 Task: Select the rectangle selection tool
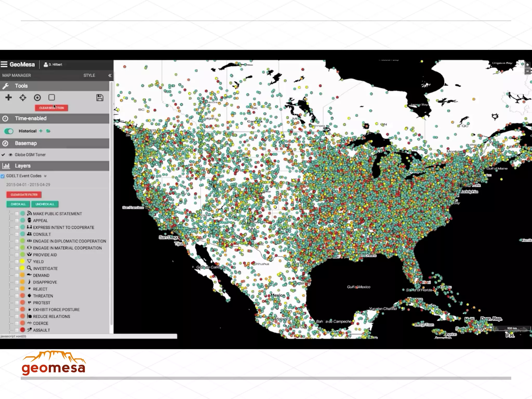[52, 97]
